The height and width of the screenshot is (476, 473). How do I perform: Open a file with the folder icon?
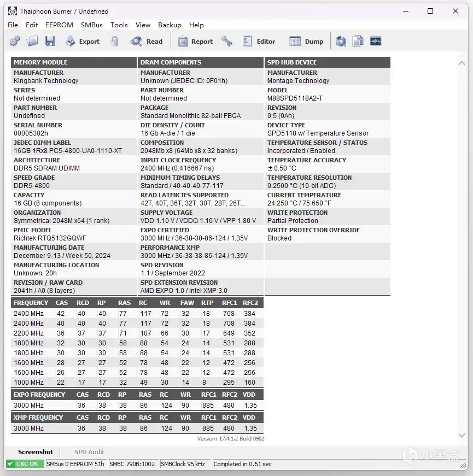point(32,41)
